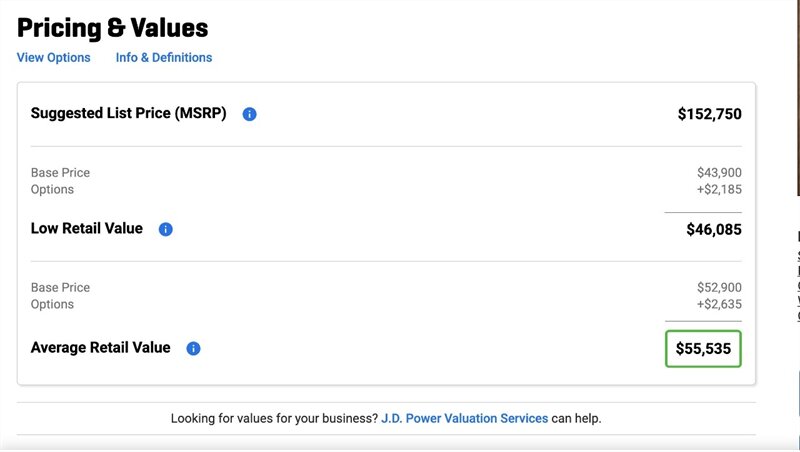This screenshot has width=800, height=452.
Task: Click the info icon beside Suggested List Price
Action: pos(250,114)
